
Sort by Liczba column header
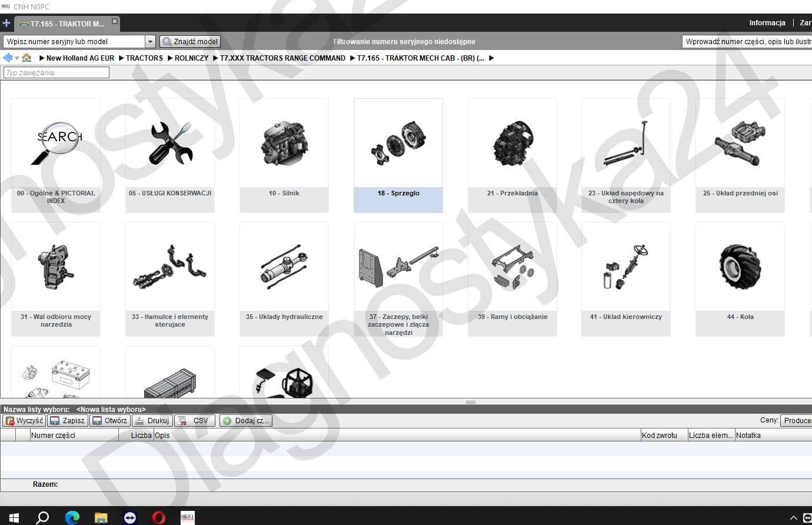point(137,436)
